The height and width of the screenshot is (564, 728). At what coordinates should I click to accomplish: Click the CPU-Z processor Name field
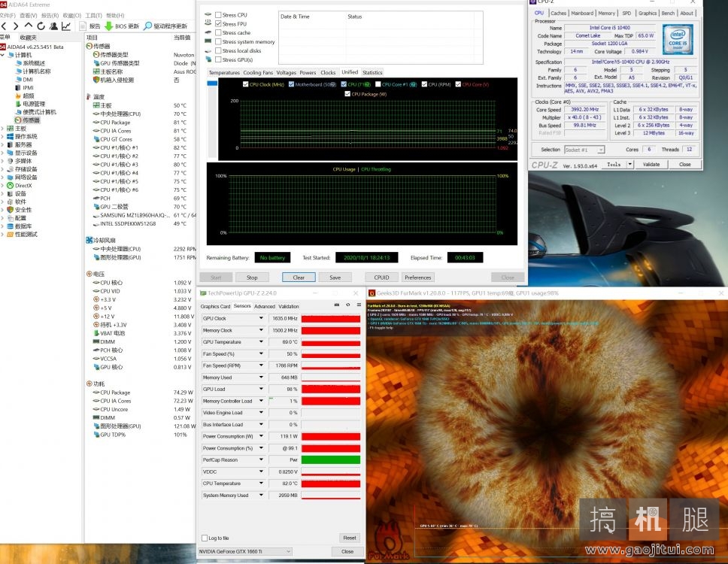click(x=610, y=28)
